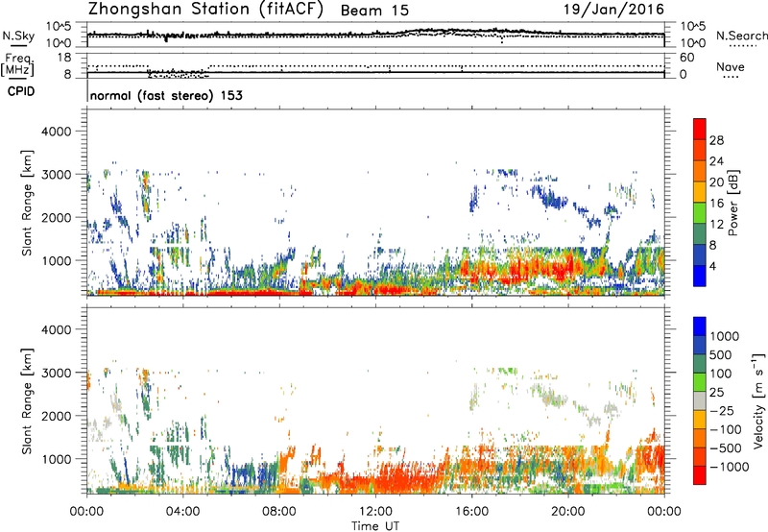Click the '16:00' time axis label

pyautogui.click(x=471, y=512)
